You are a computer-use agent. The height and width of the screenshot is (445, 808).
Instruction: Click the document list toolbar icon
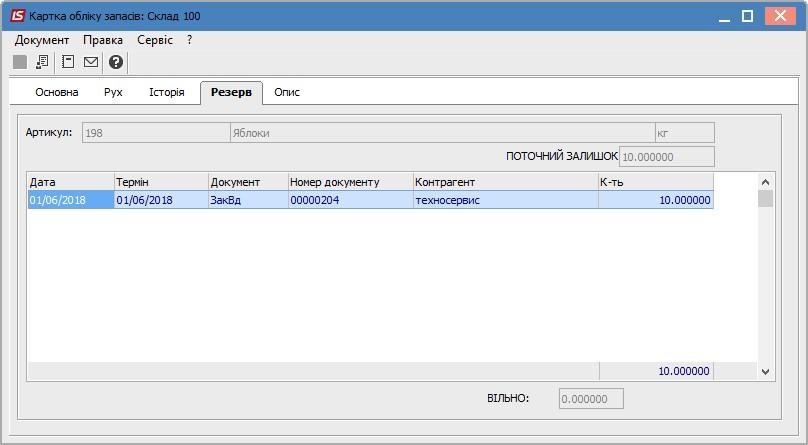(42, 62)
